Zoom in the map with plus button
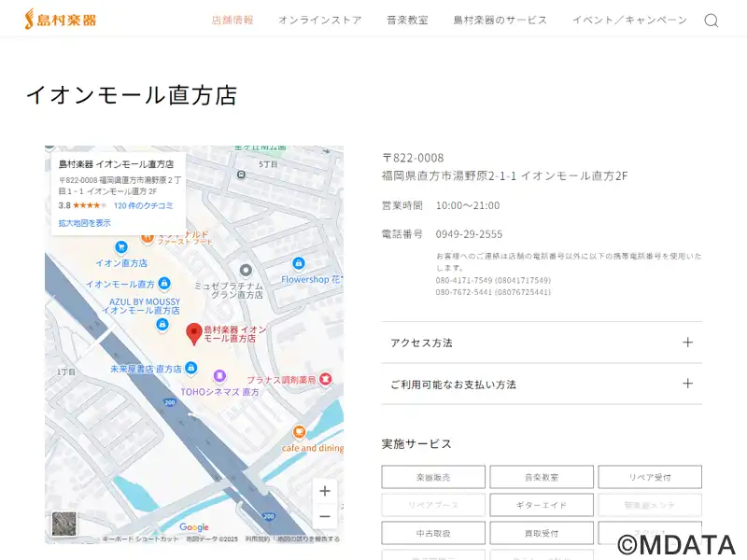 point(325,491)
